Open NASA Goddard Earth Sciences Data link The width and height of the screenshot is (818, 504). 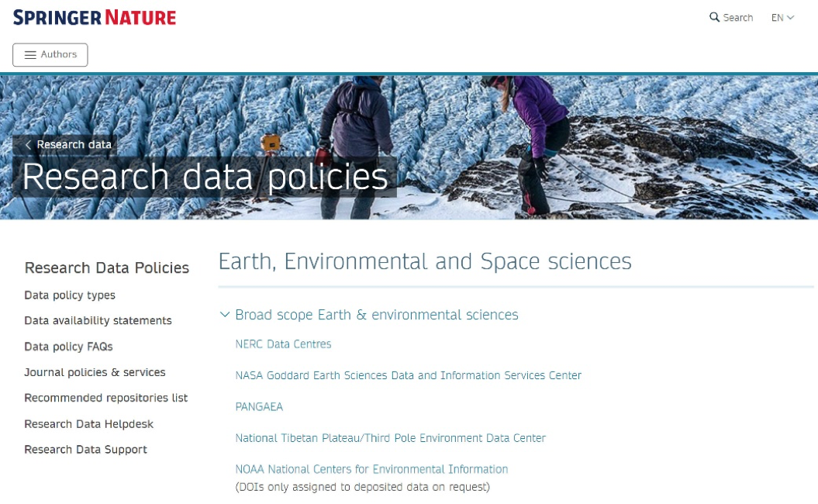pos(408,375)
